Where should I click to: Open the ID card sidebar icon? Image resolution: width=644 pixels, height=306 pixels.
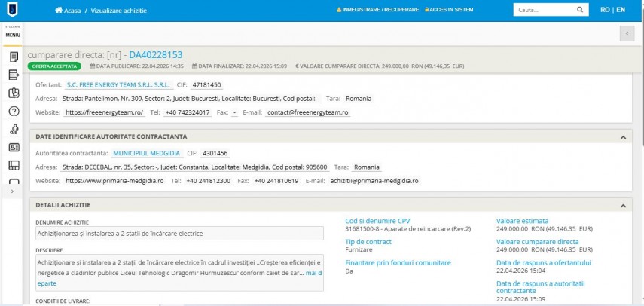pos(13,147)
